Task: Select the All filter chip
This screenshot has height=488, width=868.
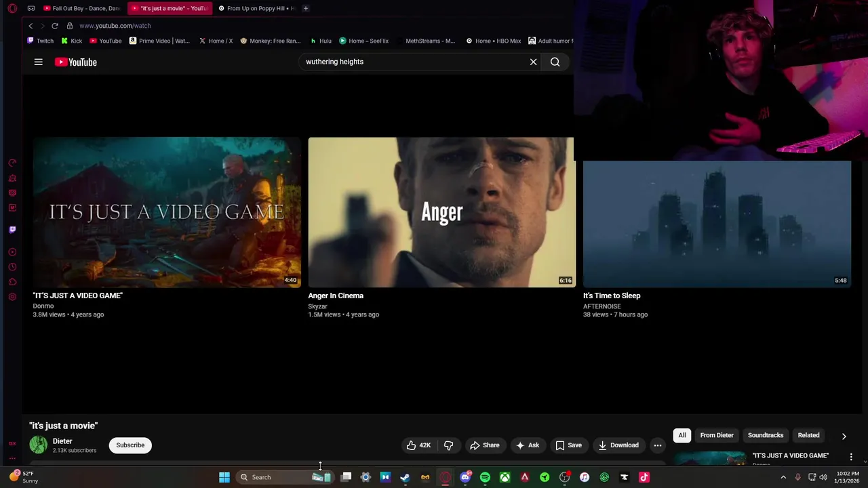Action: (x=682, y=435)
